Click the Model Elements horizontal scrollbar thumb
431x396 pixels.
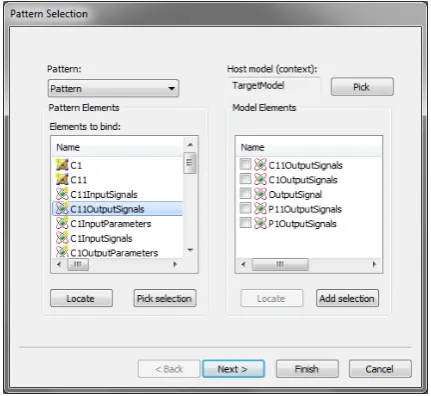[280, 265]
